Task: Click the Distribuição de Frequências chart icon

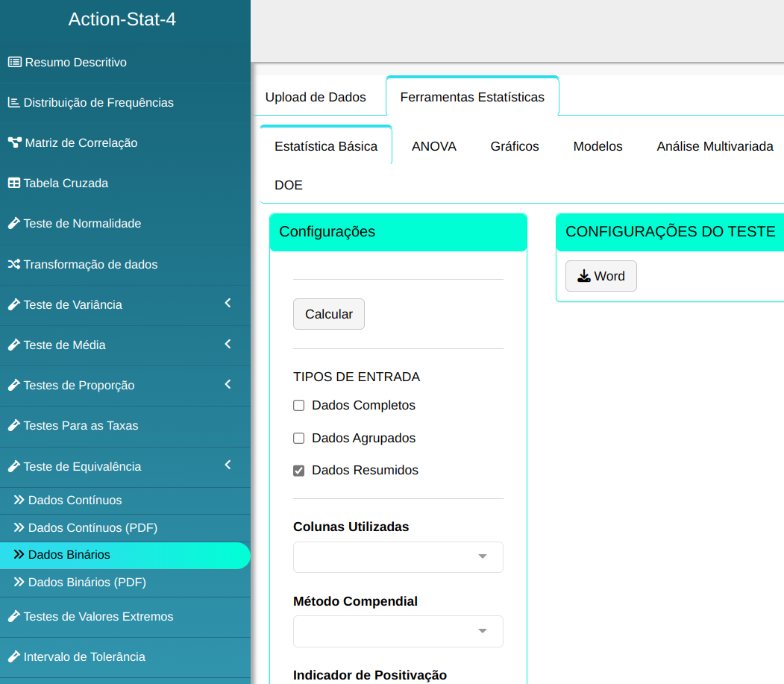Action: pos(13,103)
